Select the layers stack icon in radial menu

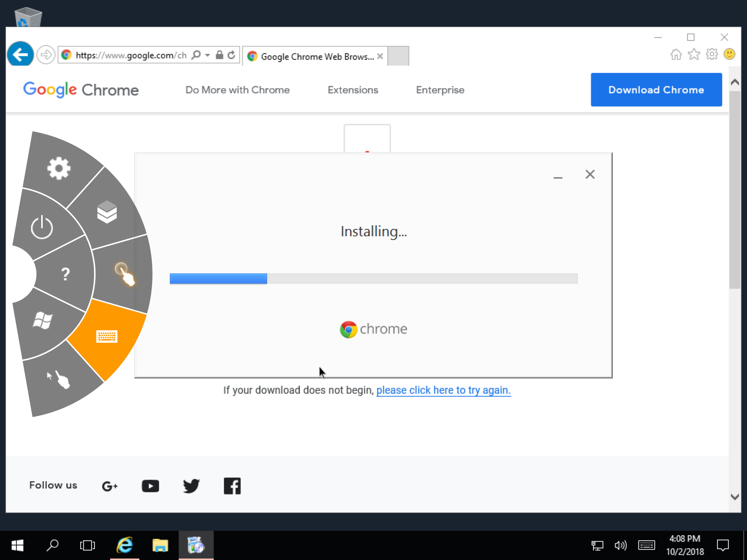click(107, 212)
